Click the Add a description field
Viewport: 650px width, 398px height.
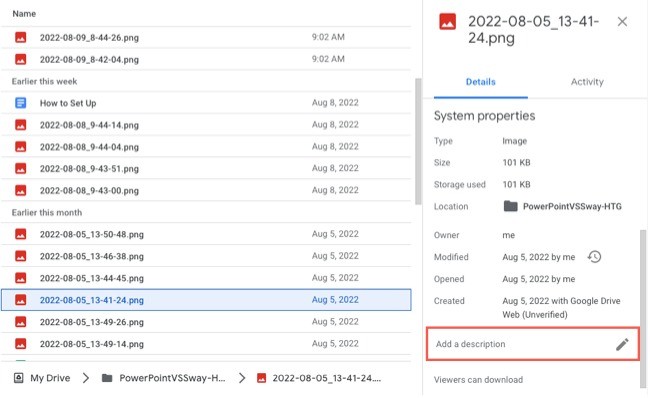pyautogui.click(x=533, y=344)
